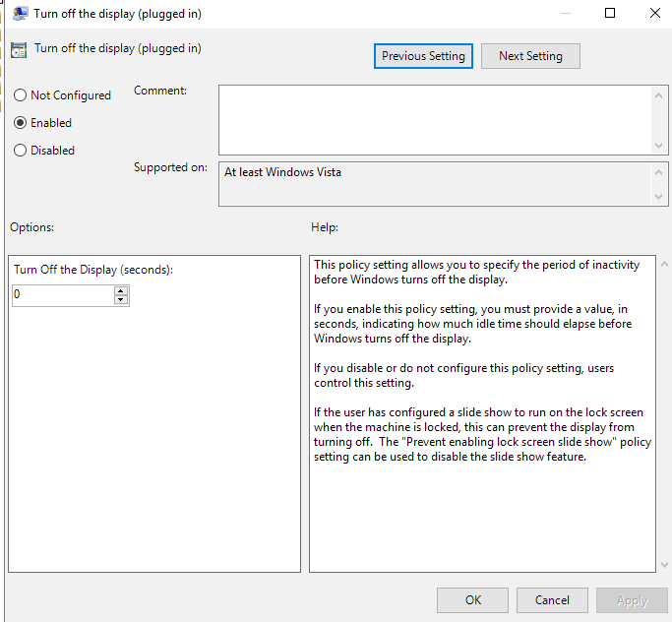The width and height of the screenshot is (672, 622).
Task: Click the Turn Off the Display seconds field
Action: (63, 295)
